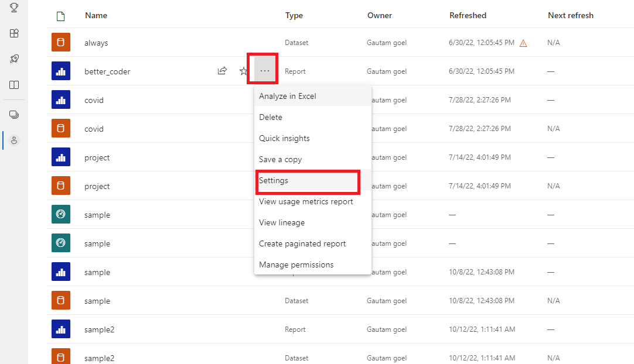Open the Goals trophy icon in sidebar

(x=15, y=8)
